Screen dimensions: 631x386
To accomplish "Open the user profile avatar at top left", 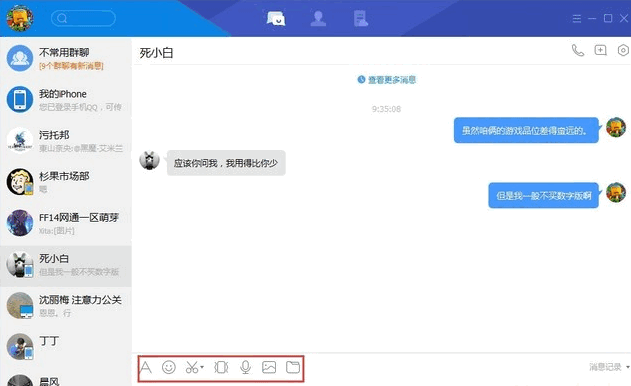I will [19, 18].
